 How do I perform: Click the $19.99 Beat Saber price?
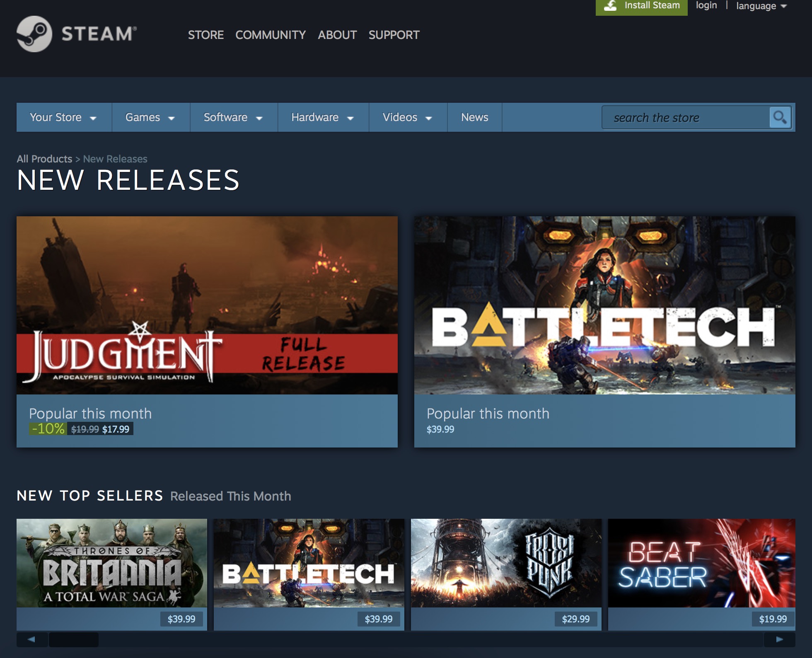773,619
